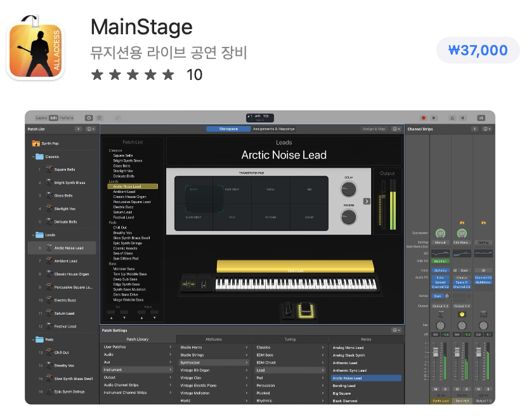Click the speaker mute icon in the toolbar
The height and width of the screenshot is (420, 529).
tap(462, 118)
